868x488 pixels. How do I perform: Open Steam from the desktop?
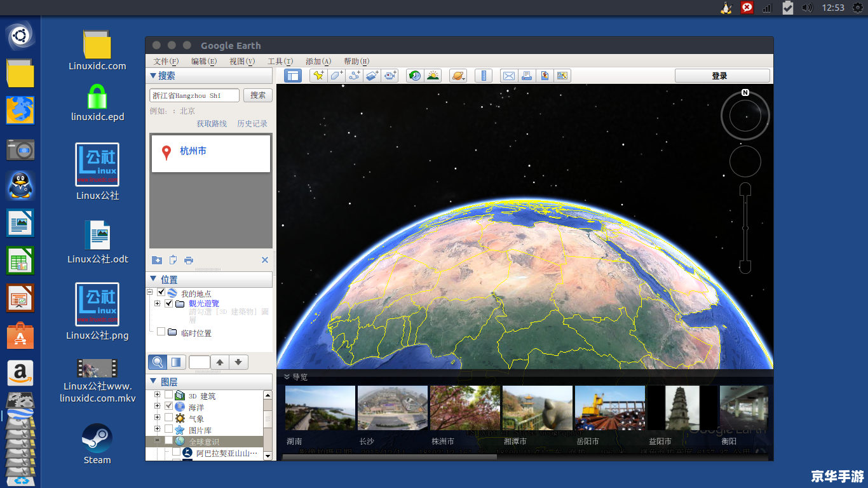(97, 444)
